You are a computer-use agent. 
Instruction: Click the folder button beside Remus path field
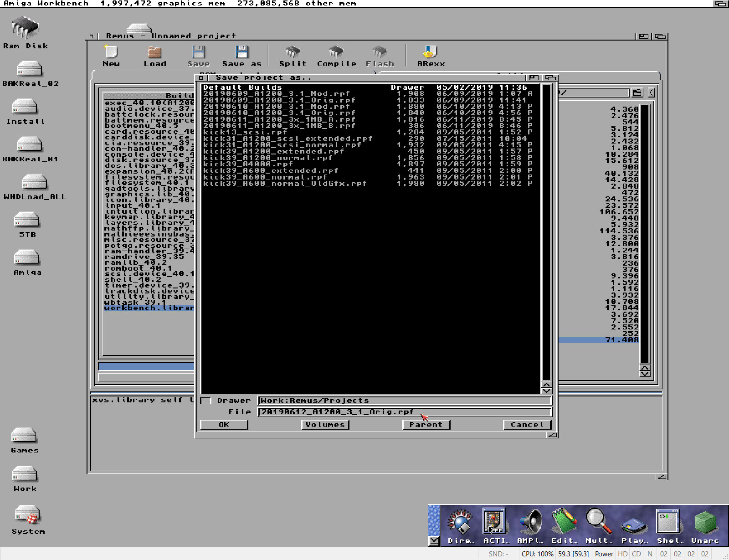pyautogui.click(x=637, y=92)
